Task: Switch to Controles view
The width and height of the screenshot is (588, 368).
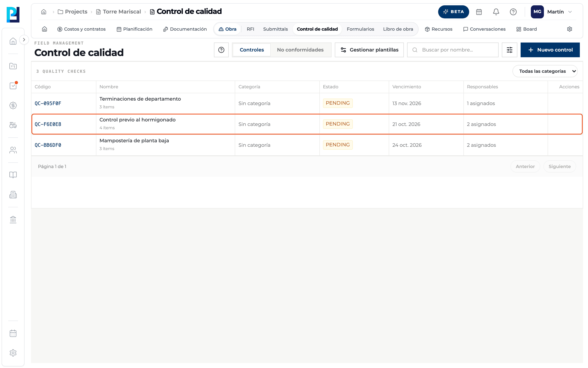Action: click(x=252, y=50)
